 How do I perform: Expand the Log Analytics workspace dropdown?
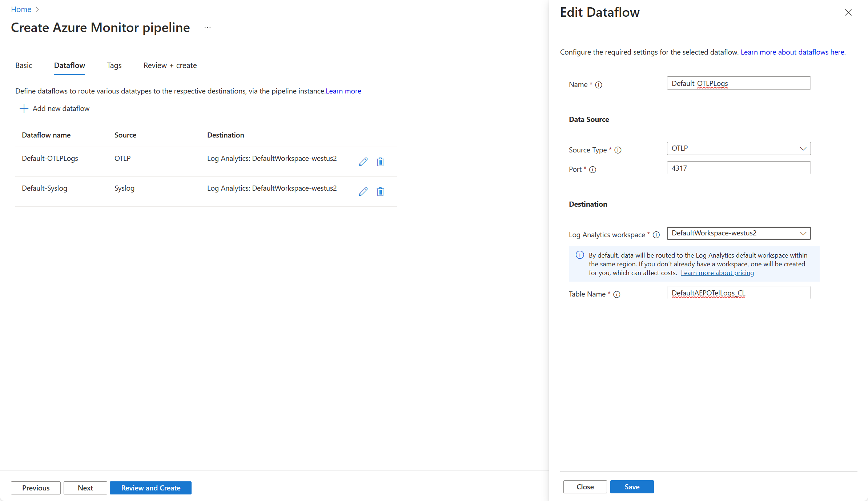(x=738, y=233)
